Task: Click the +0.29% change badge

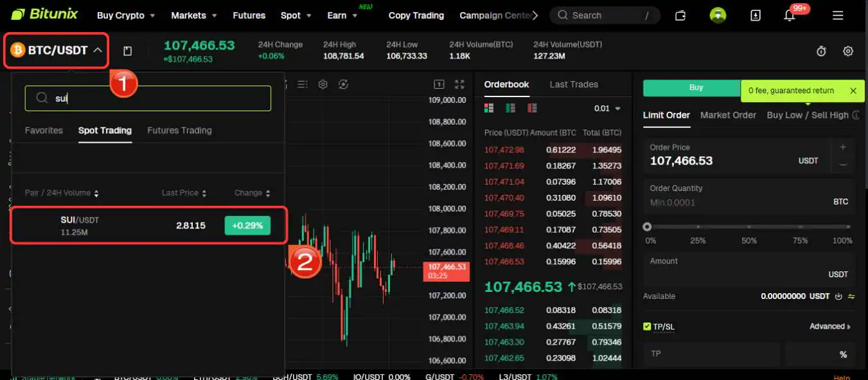Action: 247,226
